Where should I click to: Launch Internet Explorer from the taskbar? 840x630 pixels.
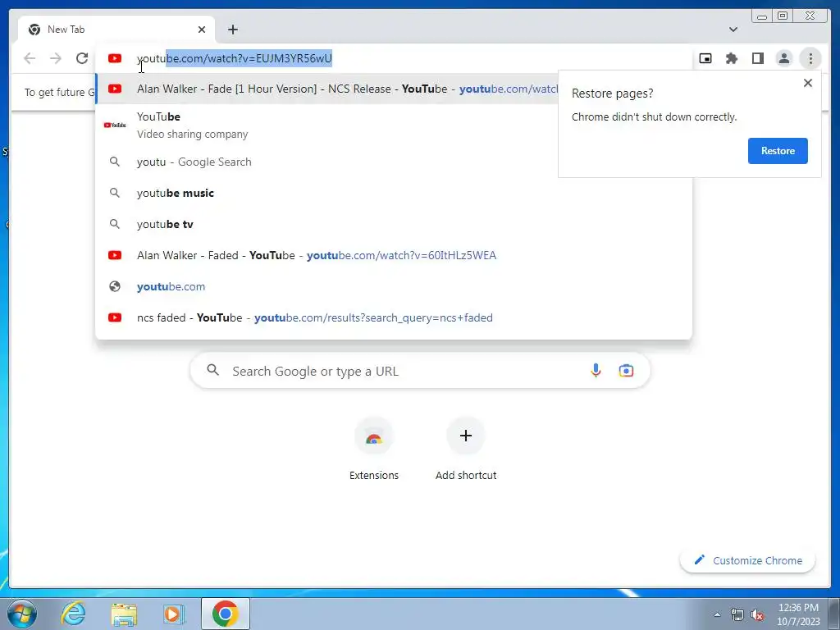pos(73,614)
